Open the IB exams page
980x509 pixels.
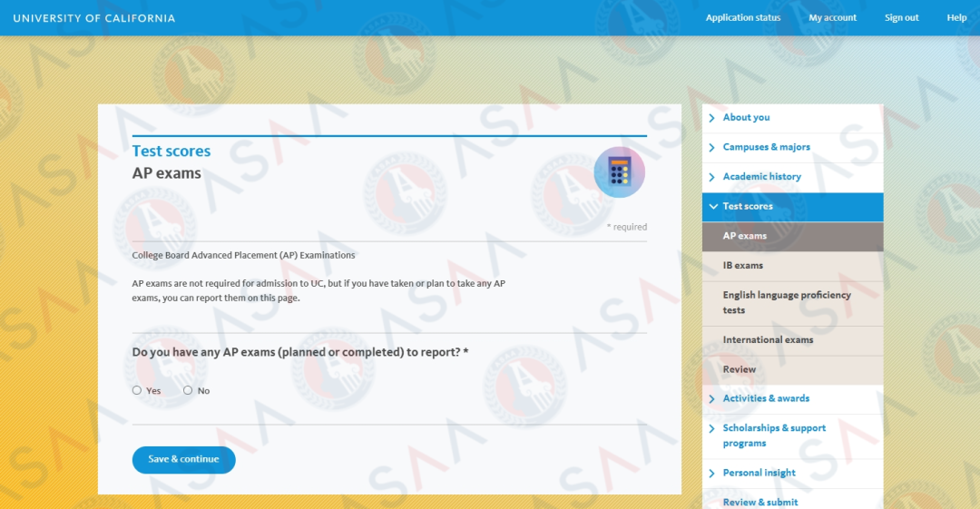click(x=742, y=266)
